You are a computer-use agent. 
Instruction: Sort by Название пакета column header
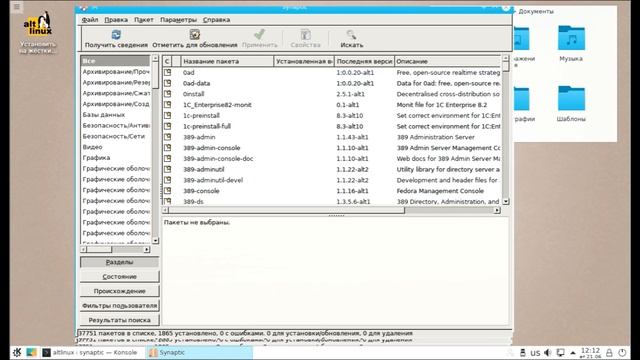coord(227,61)
